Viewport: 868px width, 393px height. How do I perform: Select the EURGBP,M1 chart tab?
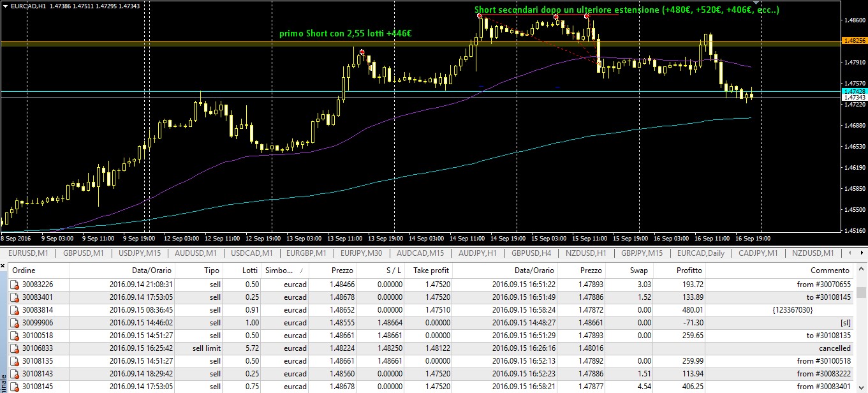305,253
